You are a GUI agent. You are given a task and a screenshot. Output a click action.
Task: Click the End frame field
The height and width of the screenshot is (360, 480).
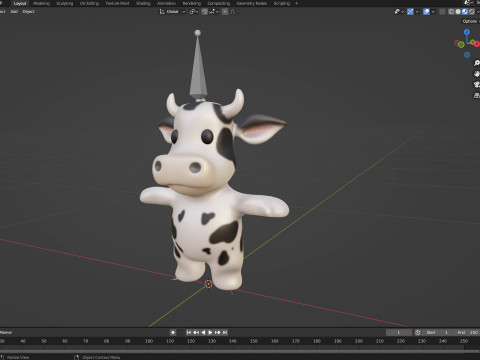pyautogui.click(x=466, y=332)
